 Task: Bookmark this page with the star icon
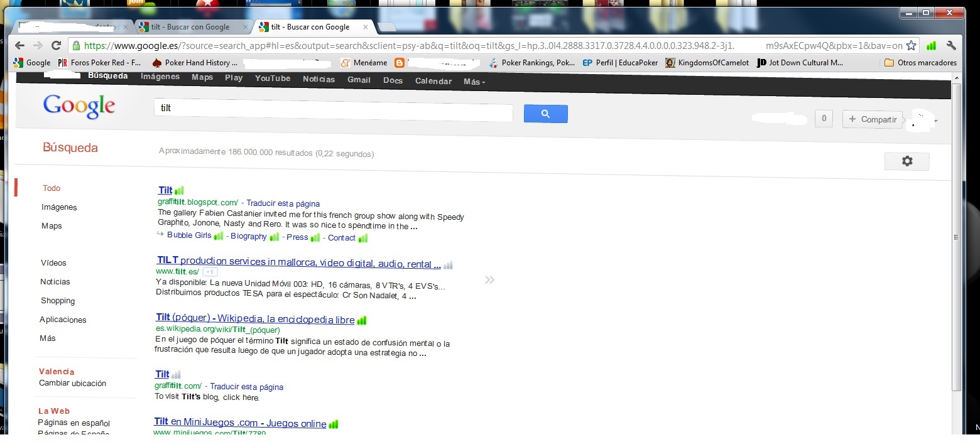911,45
